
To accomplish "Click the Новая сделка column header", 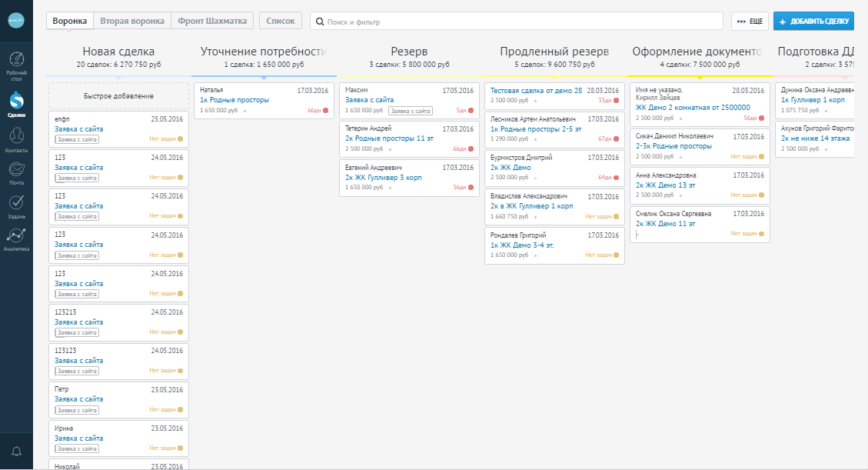I will tap(118, 52).
